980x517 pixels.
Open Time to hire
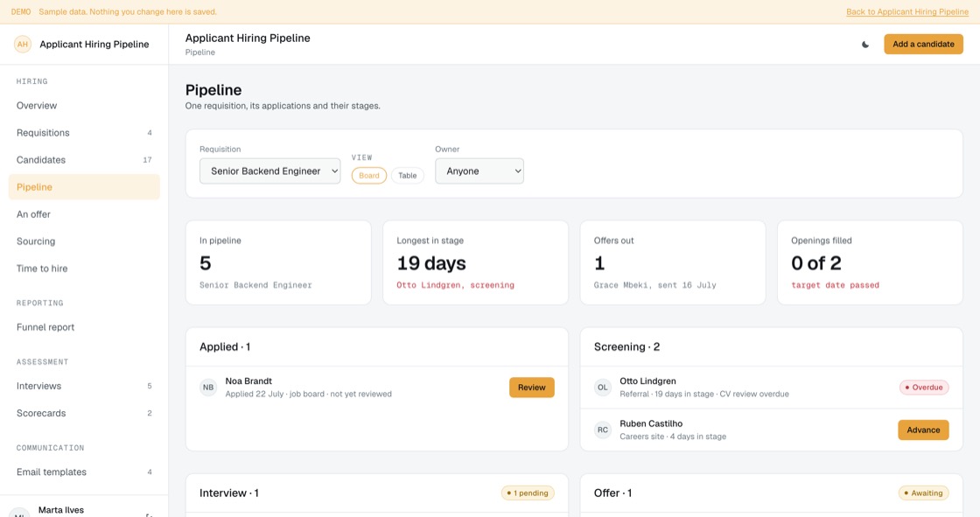[x=84, y=269]
